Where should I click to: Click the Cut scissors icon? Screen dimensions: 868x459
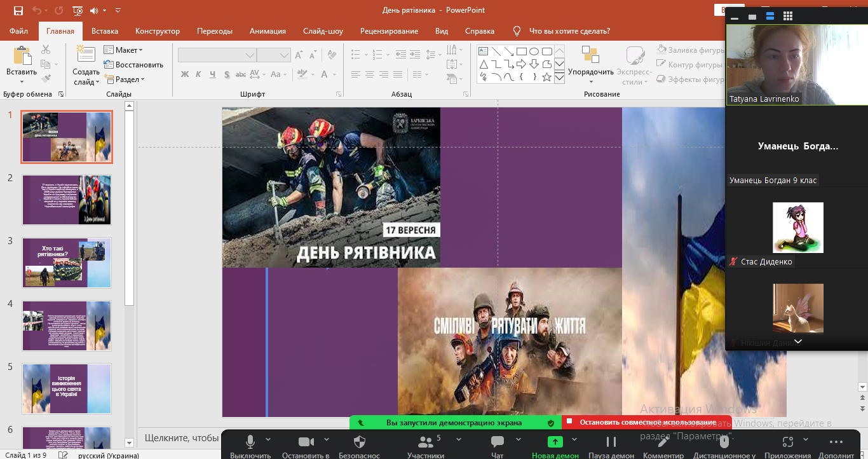(46, 50)
